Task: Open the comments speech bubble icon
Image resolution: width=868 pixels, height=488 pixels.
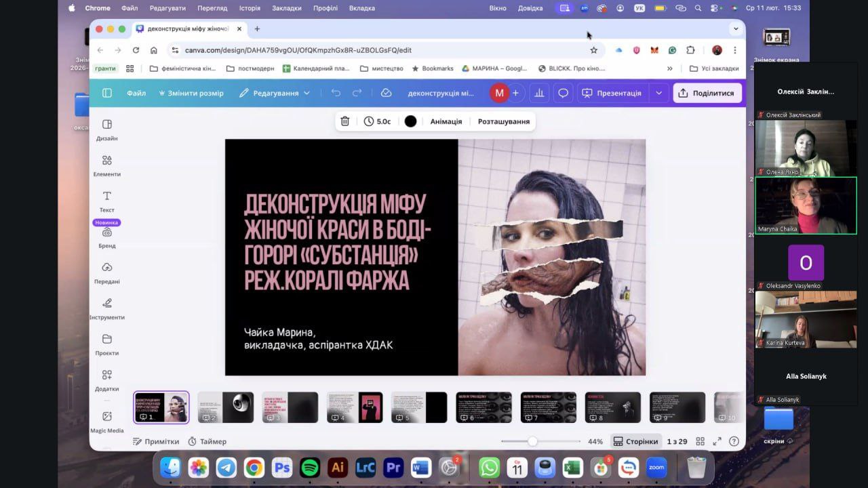Action: 563,93
